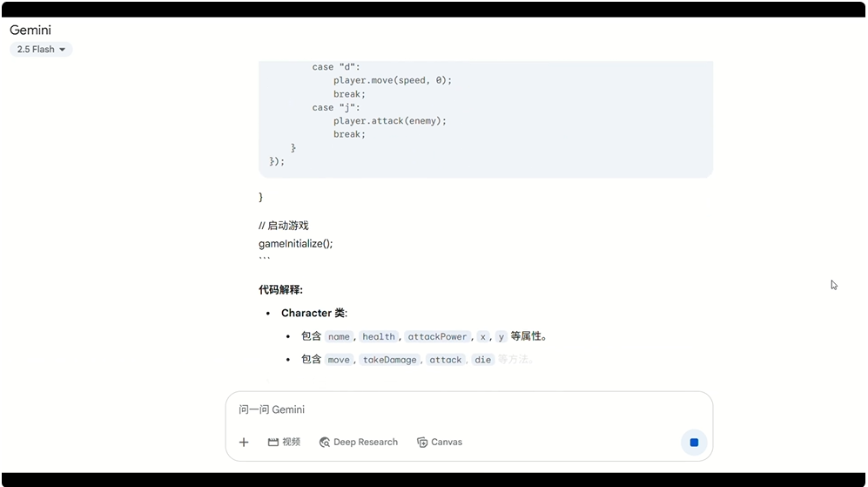Screen dimensions: 868x487
Task: Click the case "d": code line
Action: 336,67
